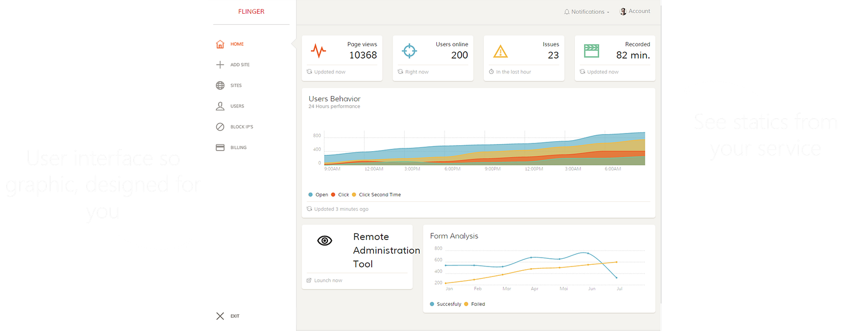Image resolution: width=868 pixels, height=331 pixels.
Task: Open the BILLING menu label
Action: pyautogui.click(x=239, y=148)
